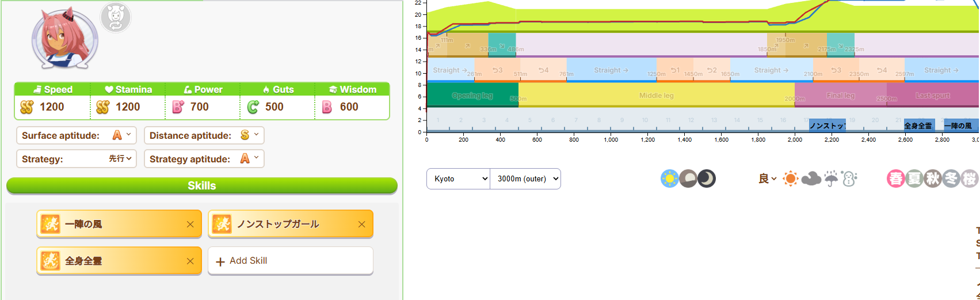This screenshot has height=300, width=980.
Task: Open the Distance aptitude dropdown
Action: pos(204,135)
